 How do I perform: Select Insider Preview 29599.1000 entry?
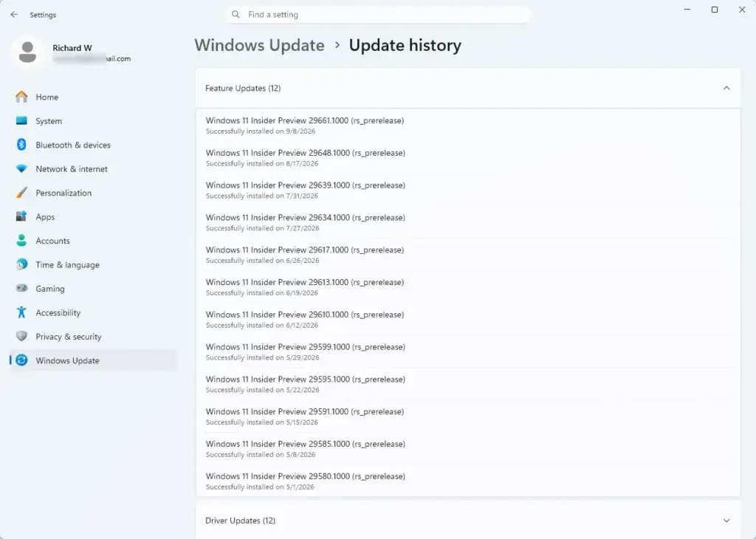467,351
